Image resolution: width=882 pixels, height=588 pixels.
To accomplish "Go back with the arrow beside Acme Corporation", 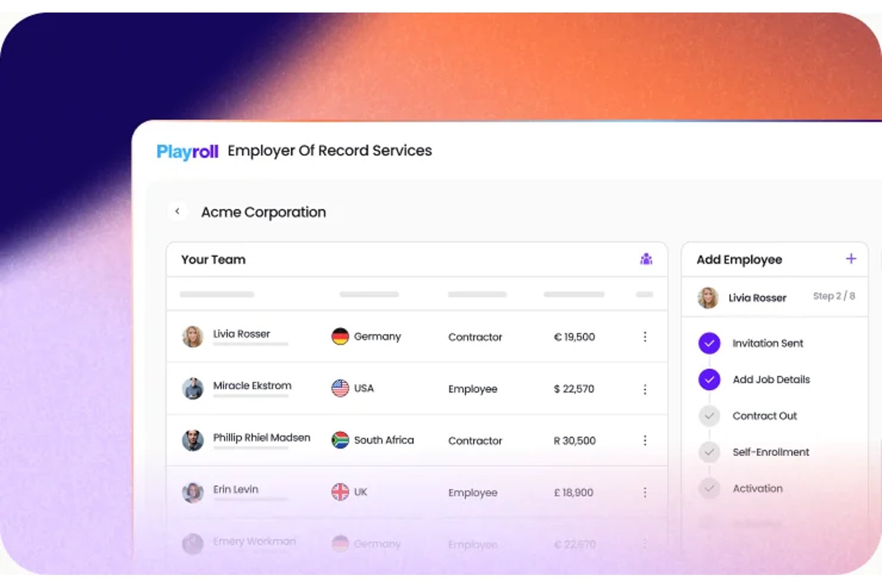I will coord(177,211).
